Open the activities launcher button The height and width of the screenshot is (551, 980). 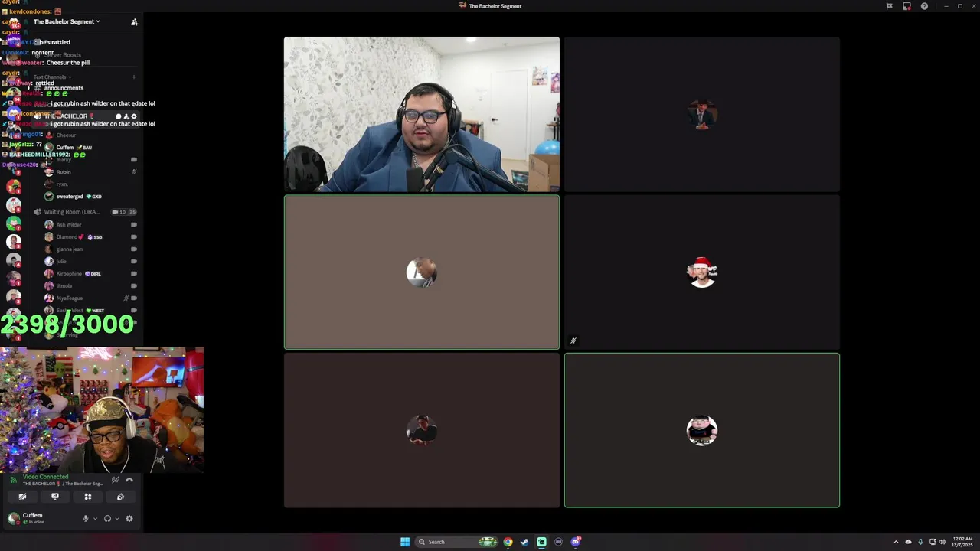coord(88,497)
